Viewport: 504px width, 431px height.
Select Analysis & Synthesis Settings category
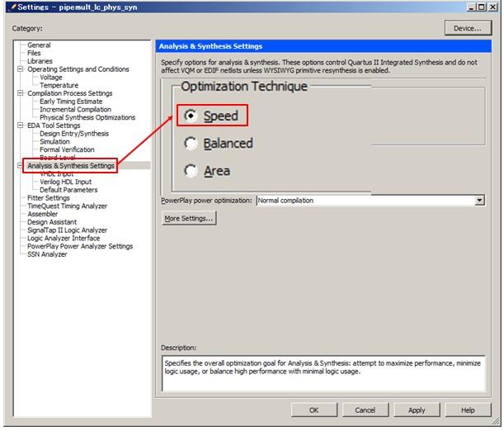70,166
